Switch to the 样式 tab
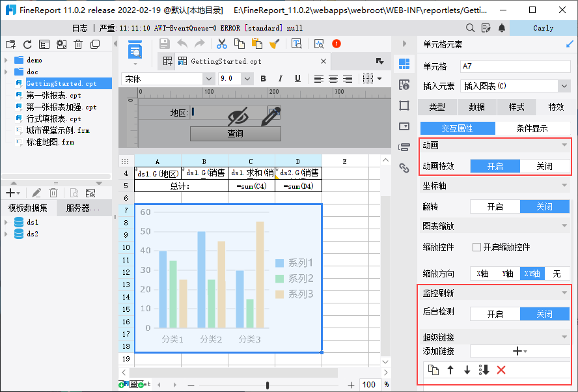Viewport: 578px width, 392px height. click(x=516, y=107)
